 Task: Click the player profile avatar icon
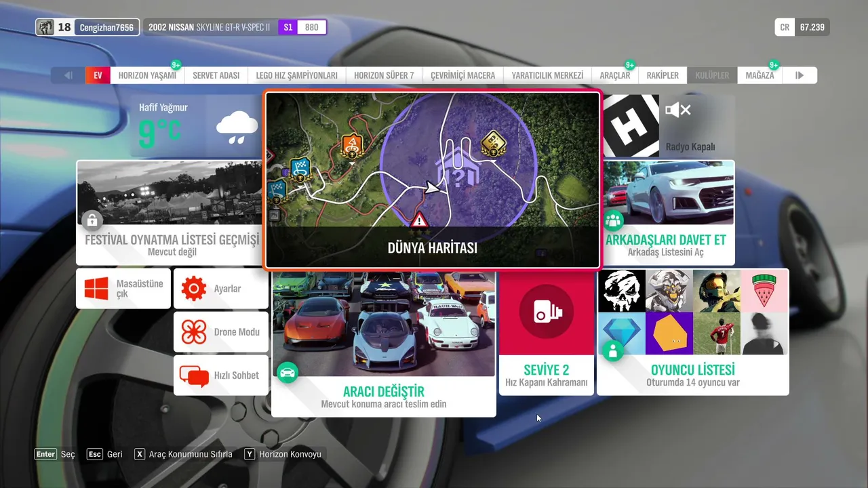[x=45, y=27]
